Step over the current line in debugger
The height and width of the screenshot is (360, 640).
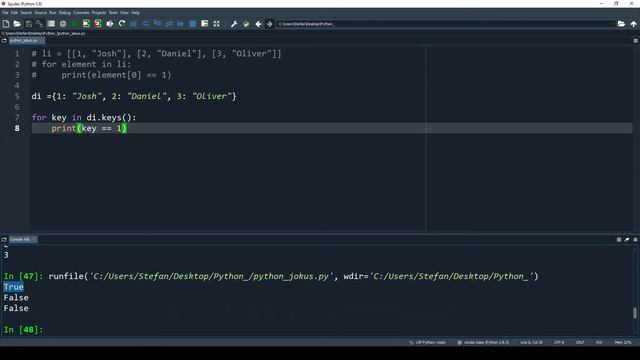(145, 24)
